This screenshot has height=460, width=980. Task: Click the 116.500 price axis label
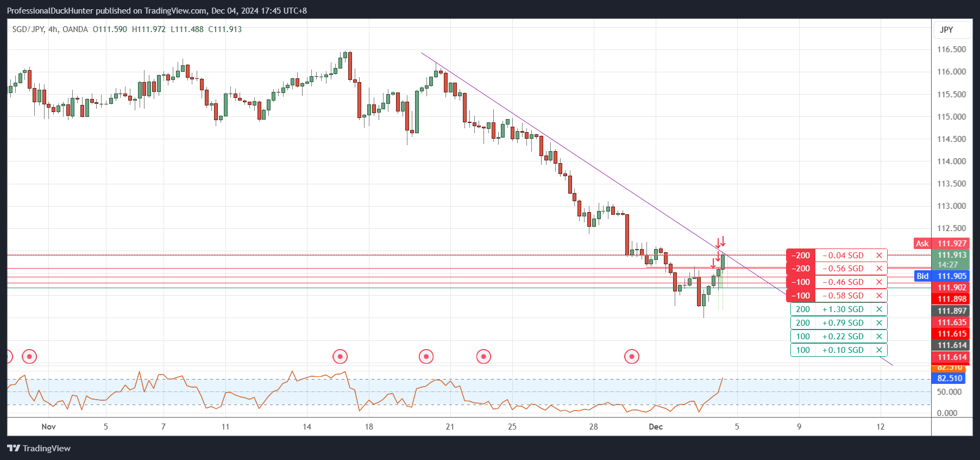952,49
